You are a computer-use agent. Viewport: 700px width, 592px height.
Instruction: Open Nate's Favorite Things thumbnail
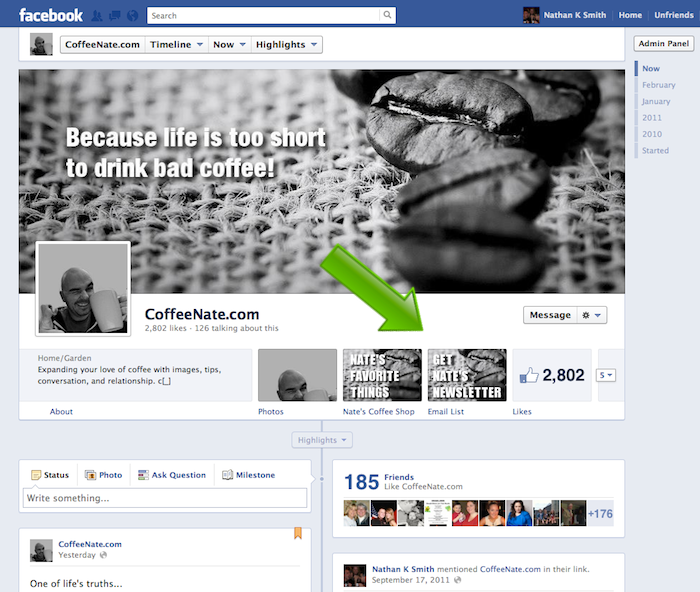click(382, 375)
